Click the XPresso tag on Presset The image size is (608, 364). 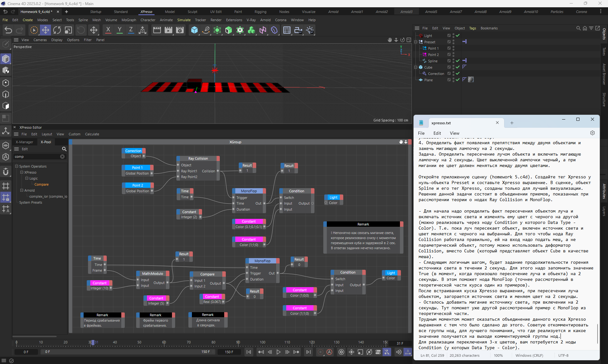click(x=465, y=42)
